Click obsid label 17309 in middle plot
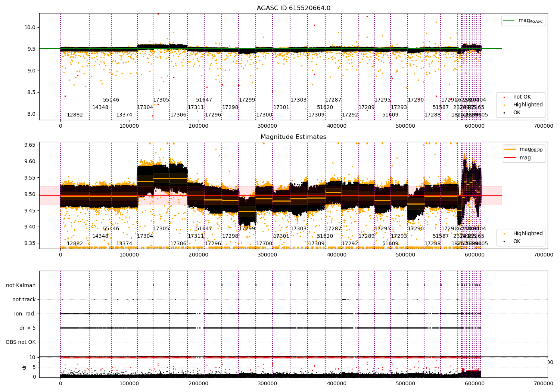The width and height of the screenshot is (560, 392). click(317, 243)
